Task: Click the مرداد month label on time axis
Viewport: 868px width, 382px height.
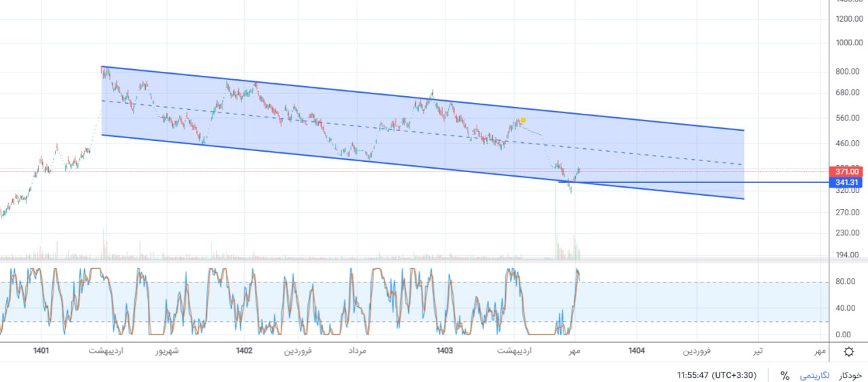Action: click(357, 351)
